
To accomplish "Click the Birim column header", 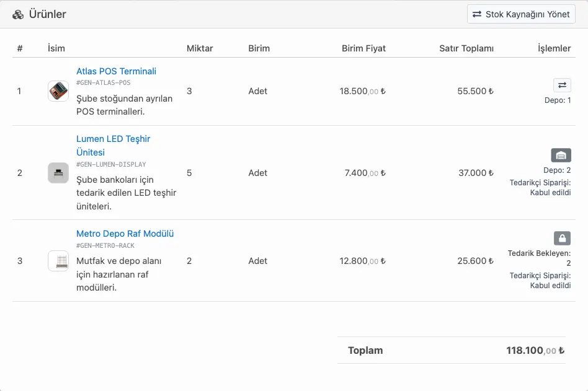I will pos(259,48).
